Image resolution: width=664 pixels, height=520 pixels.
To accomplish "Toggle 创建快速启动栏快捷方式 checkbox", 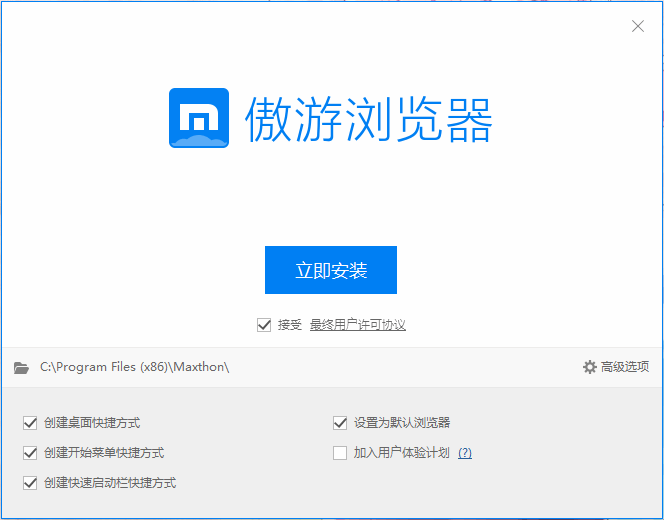I will tap(30, 483).
